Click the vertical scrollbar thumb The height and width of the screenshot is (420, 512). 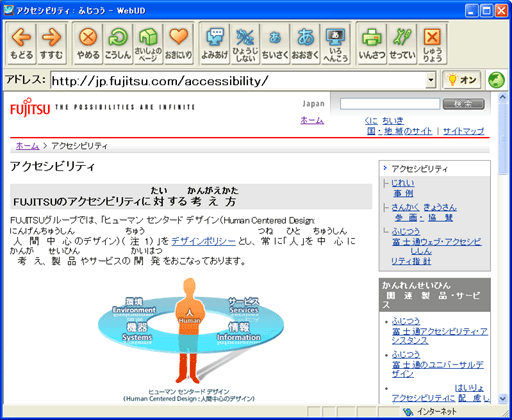pos(502,138)
